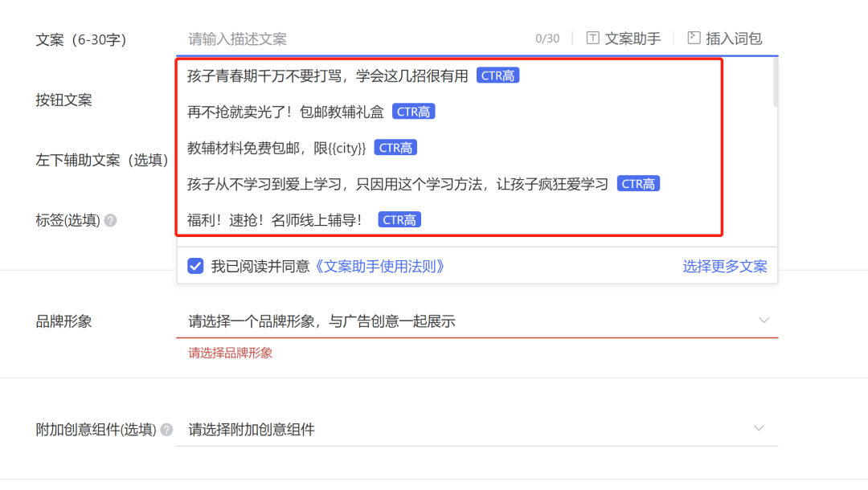Click the 插入词包 icon

point(694,38)
